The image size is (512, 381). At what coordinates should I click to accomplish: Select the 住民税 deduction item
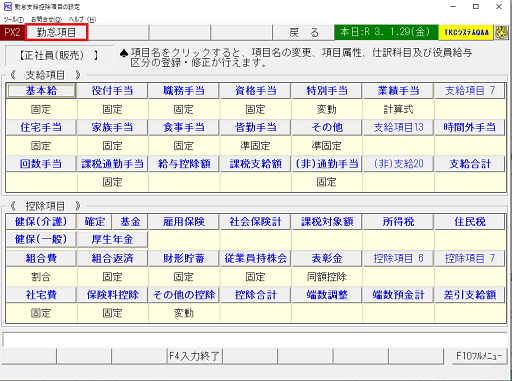click(x=470, y=222)
